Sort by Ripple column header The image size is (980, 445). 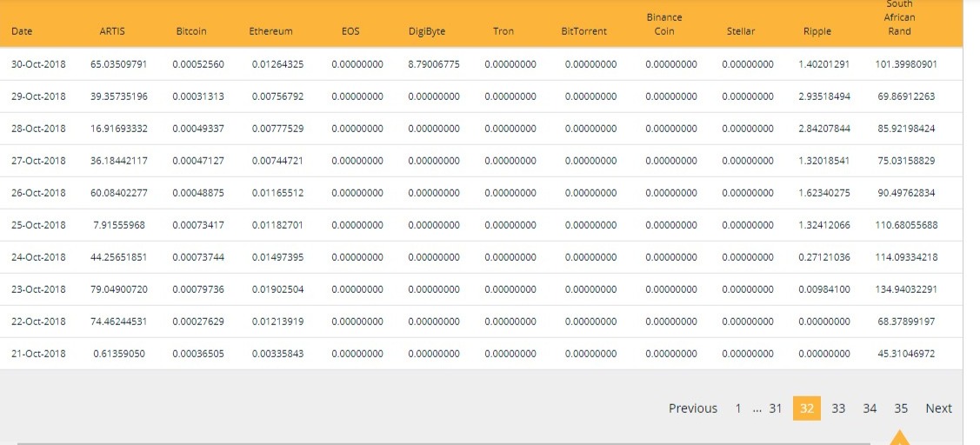(817, 31)
